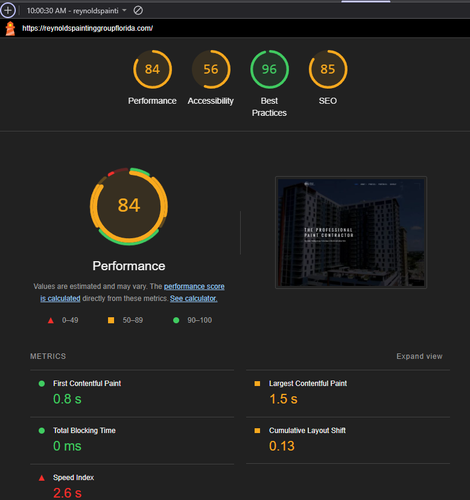
Task: Click the orange square 50–89 legend icon
Action: pyautogui.click(x=111, y=320)
